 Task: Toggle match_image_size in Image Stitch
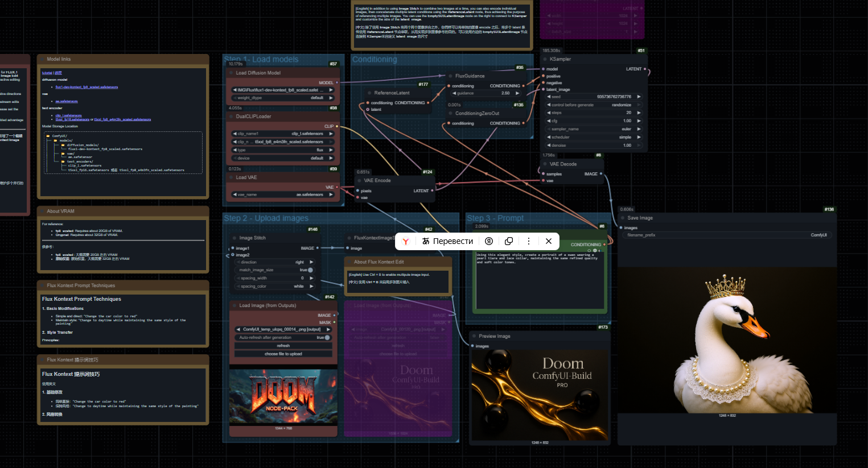(310, 270)
